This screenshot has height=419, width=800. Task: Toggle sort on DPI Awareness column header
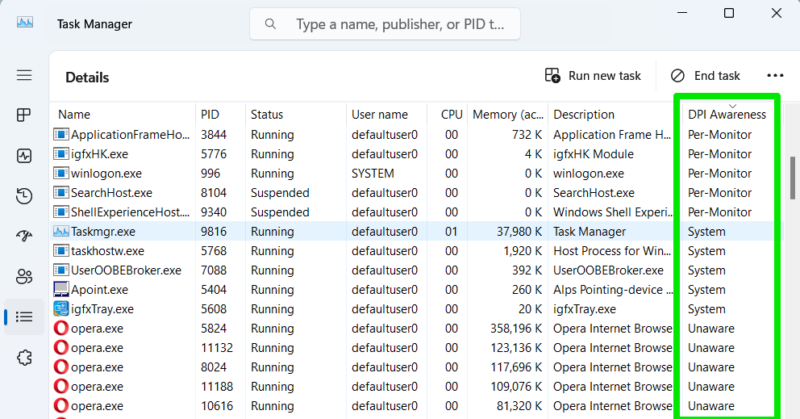coord(727,114)
